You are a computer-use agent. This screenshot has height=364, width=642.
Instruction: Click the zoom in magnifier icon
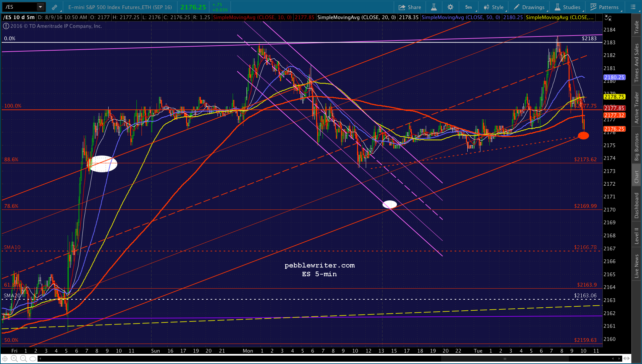(x=14, y=359)
